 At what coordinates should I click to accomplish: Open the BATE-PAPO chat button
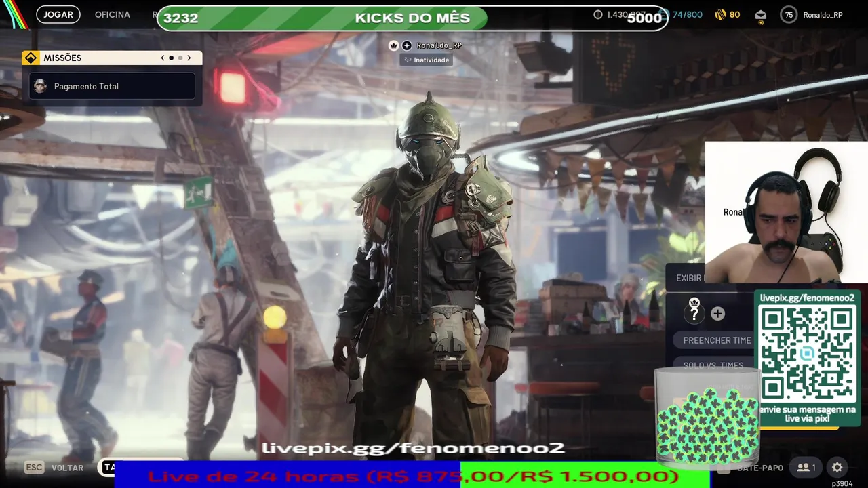(x=759, y=468)
